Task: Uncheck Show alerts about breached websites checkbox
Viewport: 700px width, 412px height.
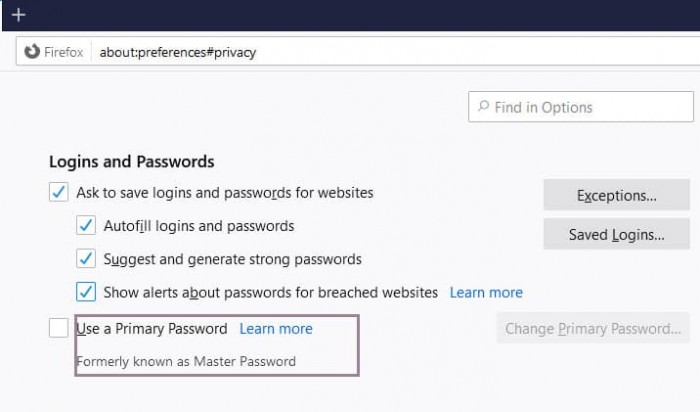Action: (x=86, y=292)
